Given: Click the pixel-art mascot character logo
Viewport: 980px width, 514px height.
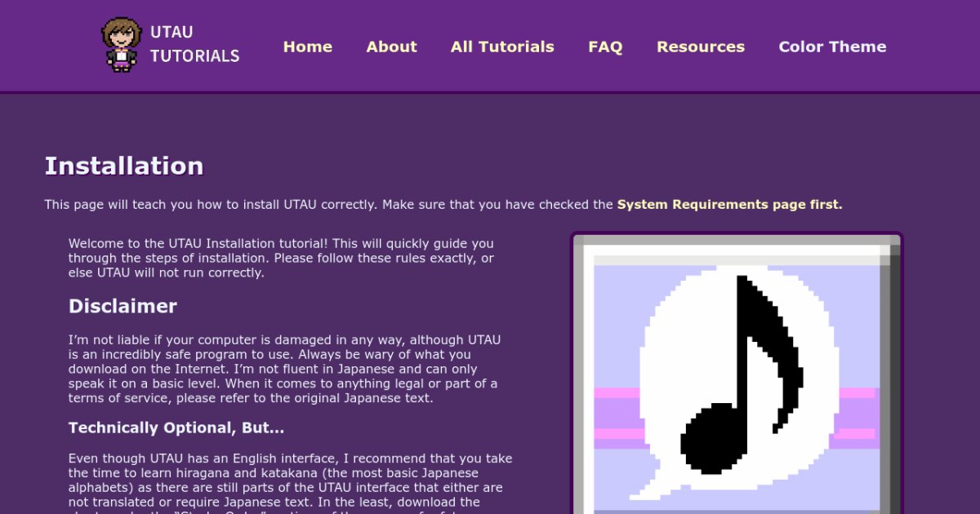Looking at the screenshot, I should coord(121,45).
